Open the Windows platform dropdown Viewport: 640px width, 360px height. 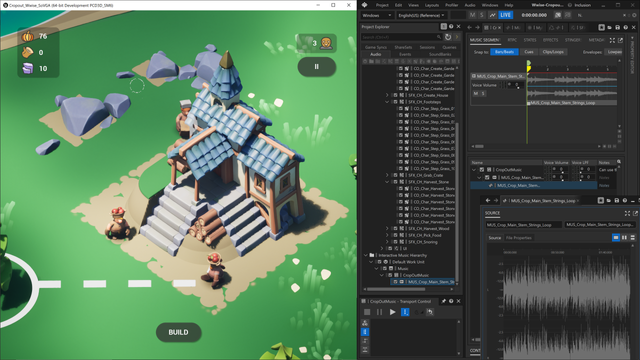pos(377,15)
